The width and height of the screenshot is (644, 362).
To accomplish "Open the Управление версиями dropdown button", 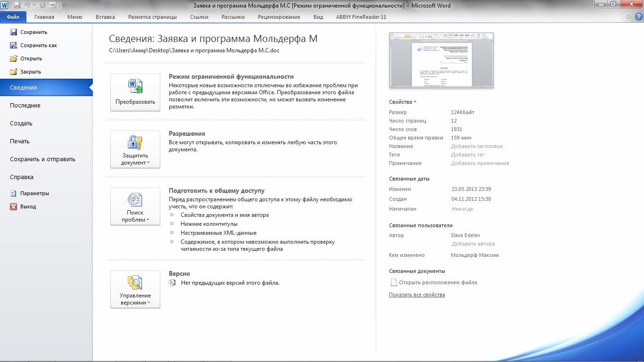I will point(135,289).
